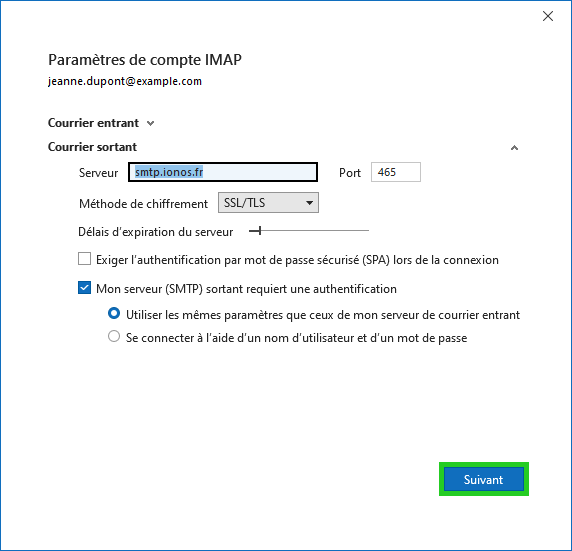
Task: Click the Mon serveur (SMTP) sortant label
Action: tap(246, 289)
